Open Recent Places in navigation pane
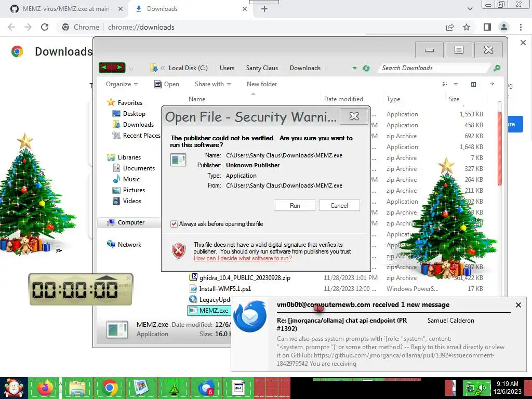The image size is (532, 399). (x=136, y=136)
